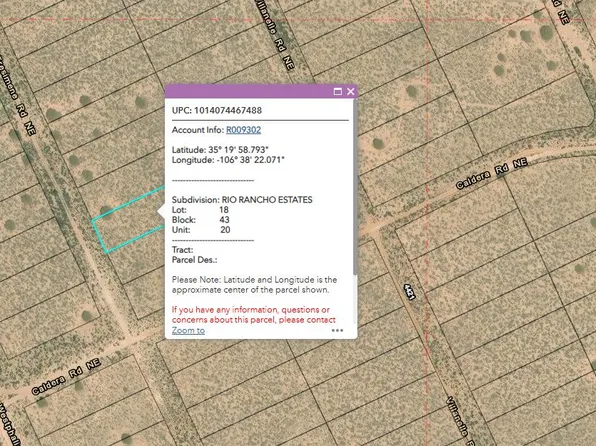The height and width of the screenshot is (446, 596).
Task: Open the three-dot more options menu
Action: 337,330
